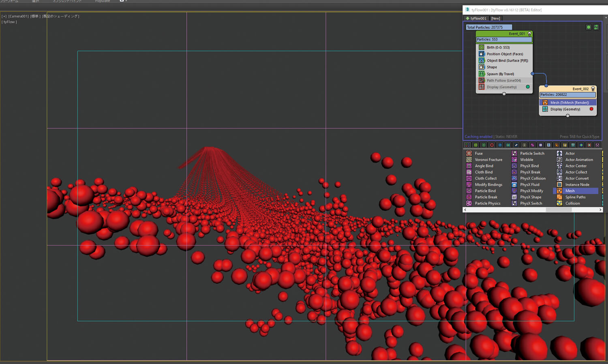
Task: Click the operator list scrollbar left arrow
Action: click(465, 210)
